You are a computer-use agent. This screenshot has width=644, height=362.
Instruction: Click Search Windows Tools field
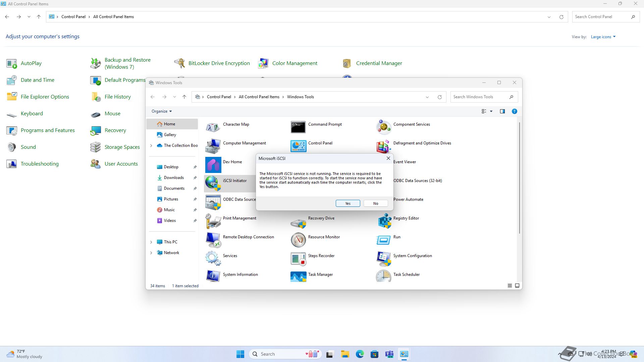point(484,97)
